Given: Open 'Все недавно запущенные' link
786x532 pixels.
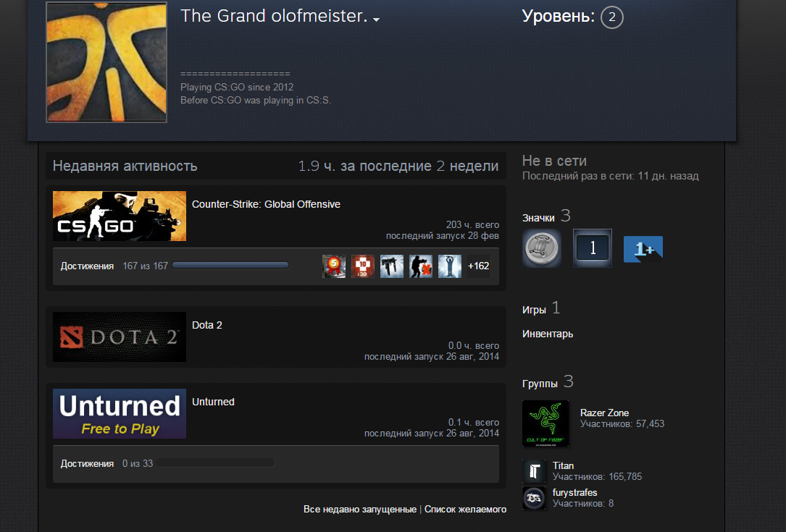Looking at the screenshot, I should [360, 509].
